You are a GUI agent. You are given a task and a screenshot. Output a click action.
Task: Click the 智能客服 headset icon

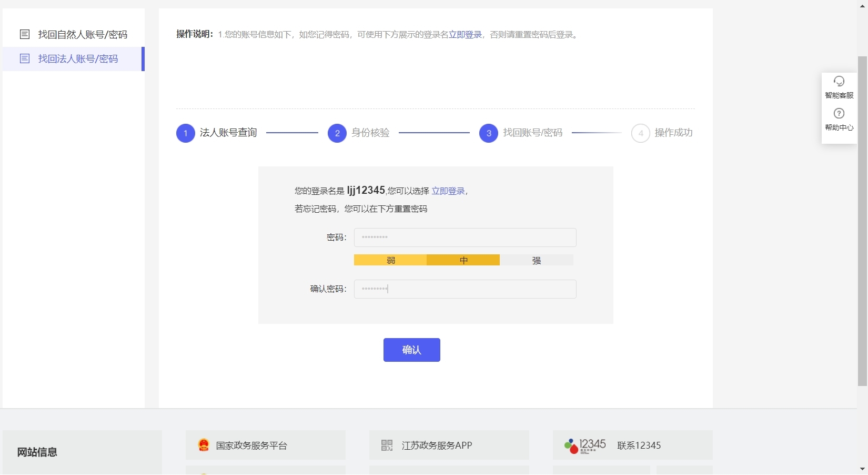839,81
